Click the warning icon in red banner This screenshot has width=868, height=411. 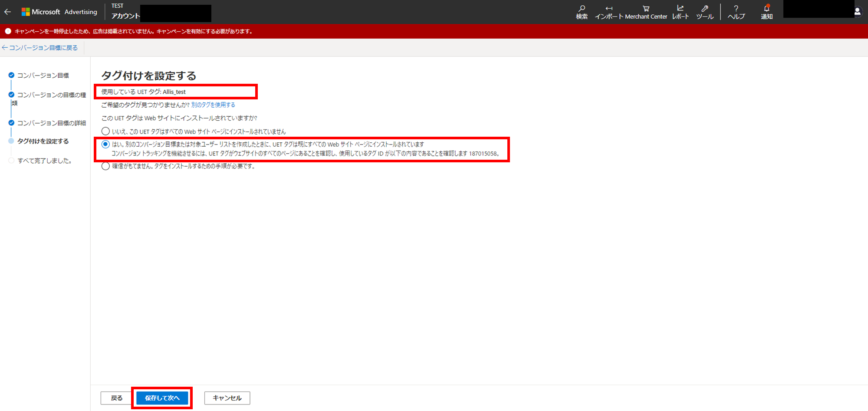click(8, 31)
